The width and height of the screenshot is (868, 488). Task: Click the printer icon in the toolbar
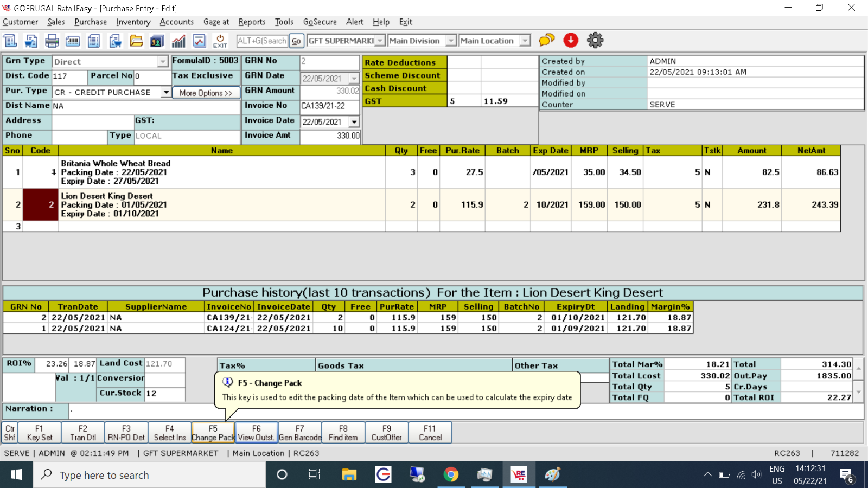tap(52, 41)
